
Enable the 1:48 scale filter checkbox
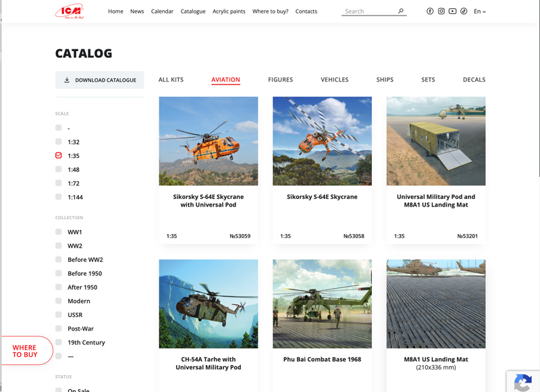tap(59, 169)
